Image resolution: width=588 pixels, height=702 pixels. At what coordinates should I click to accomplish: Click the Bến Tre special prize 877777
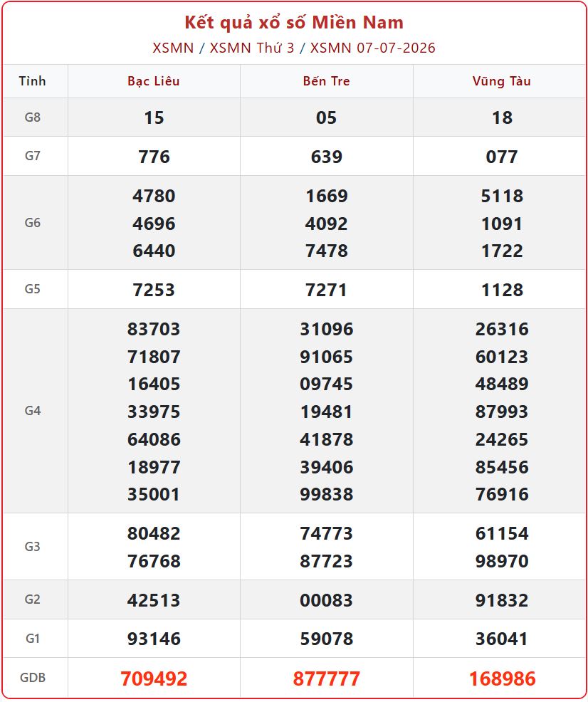pyautogui.click(x=326, y=679)
